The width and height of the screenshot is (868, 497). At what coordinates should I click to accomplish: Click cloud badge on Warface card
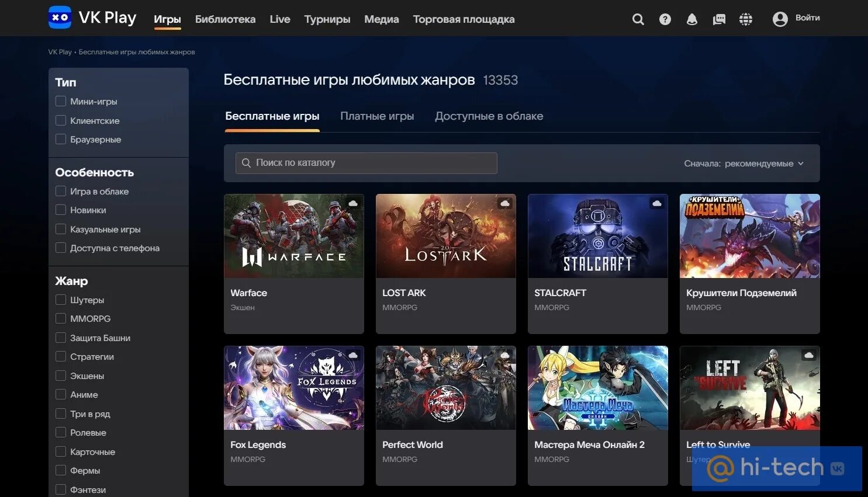(x=353, y=203)
